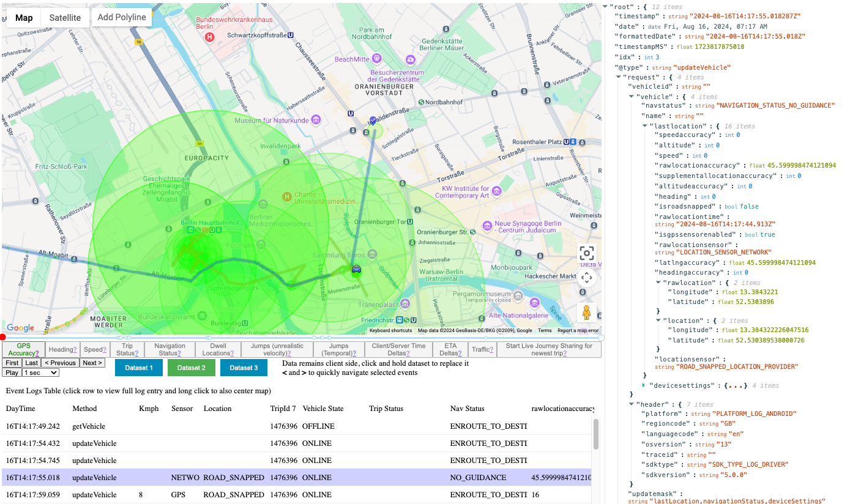861x504 pixels.
Task: Click the square map focus icon above camera controls
Action: [x=586, y=253]
